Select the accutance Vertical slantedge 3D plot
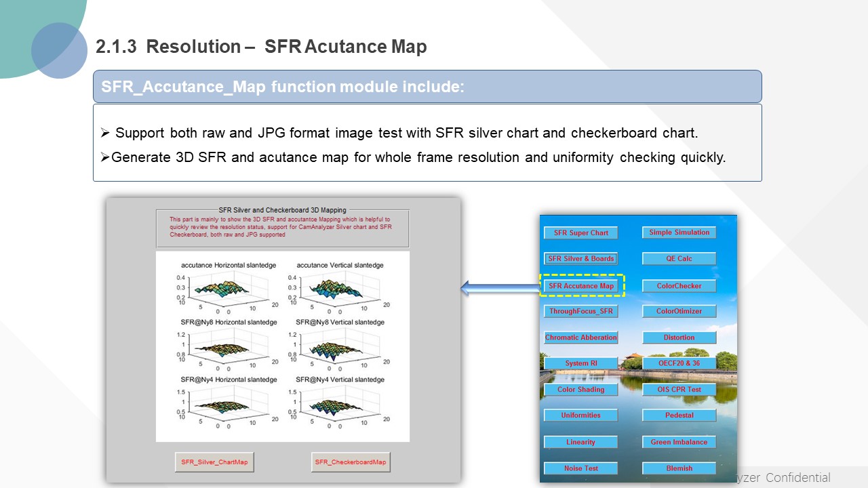 [339, 287]
